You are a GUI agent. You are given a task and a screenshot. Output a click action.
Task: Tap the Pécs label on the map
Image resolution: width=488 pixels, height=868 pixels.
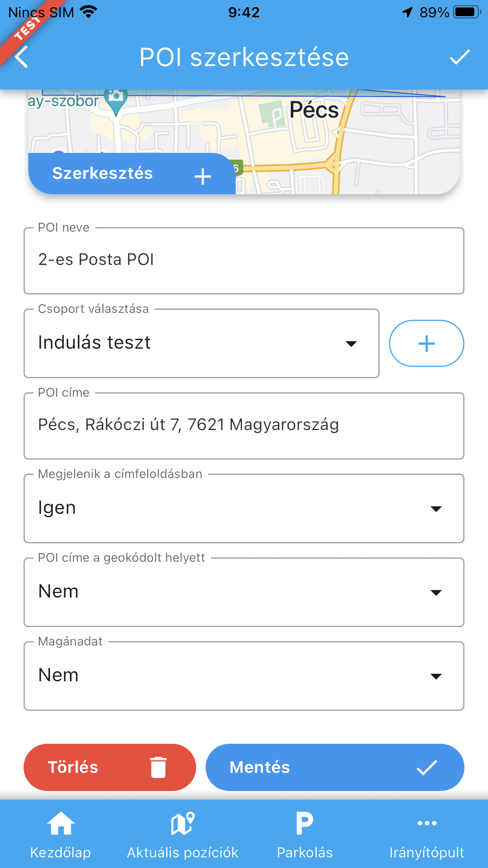314,110
